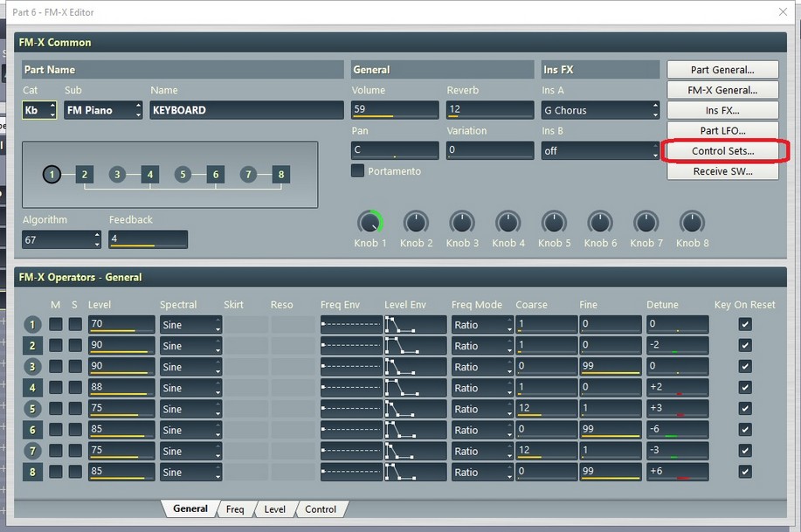Viewport: 801px width, 532px height.
Task: Click operator 3 Fine value 99
Action: pyautogui.click(x=611, y=366)
